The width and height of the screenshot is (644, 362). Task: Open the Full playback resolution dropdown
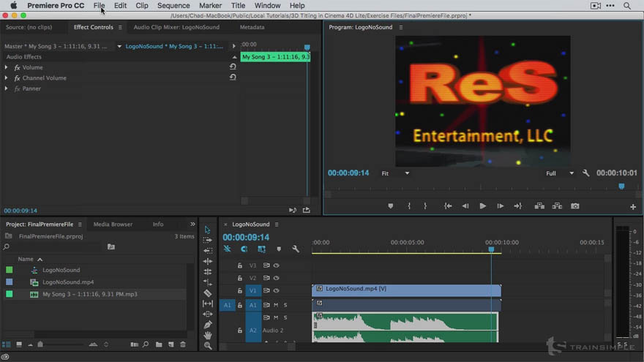pyautogui.click(x=560, y=173)
